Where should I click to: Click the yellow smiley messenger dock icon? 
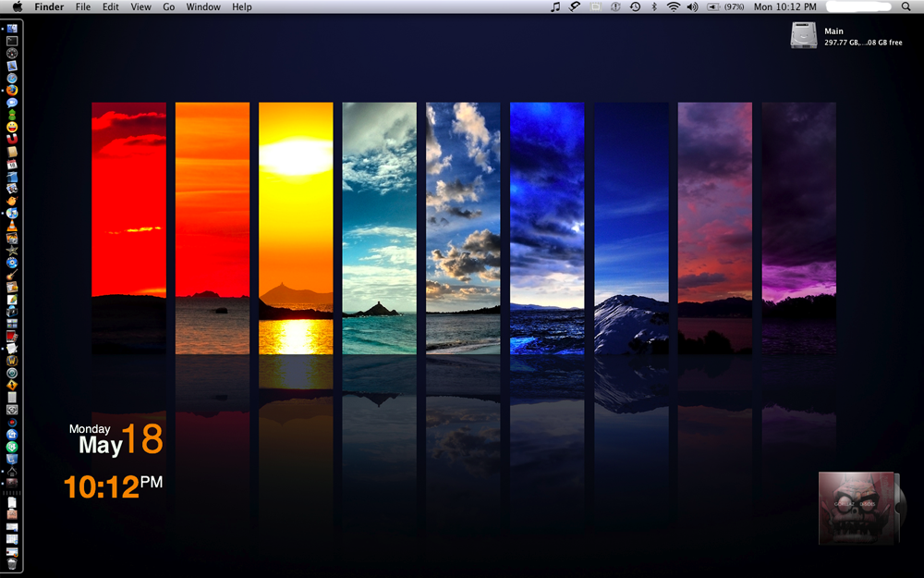coord(12,127)
